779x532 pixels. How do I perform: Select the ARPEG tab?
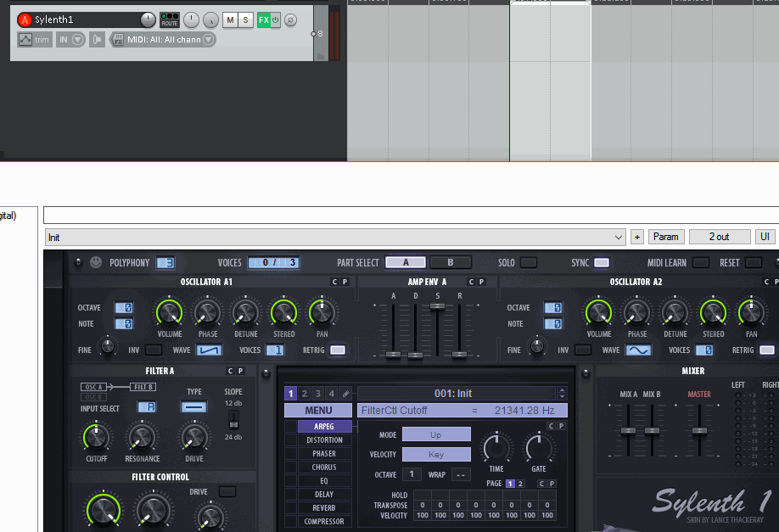(324, 426)
